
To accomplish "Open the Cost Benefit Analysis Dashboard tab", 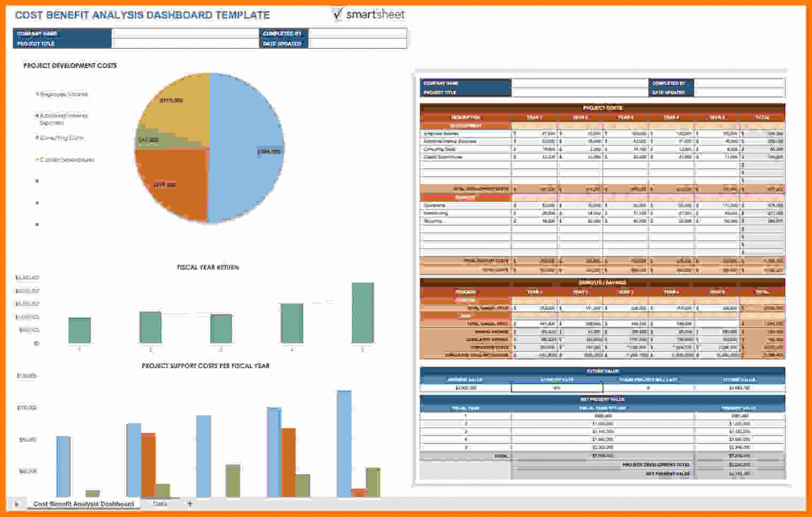I will click(x=83, y=504).
